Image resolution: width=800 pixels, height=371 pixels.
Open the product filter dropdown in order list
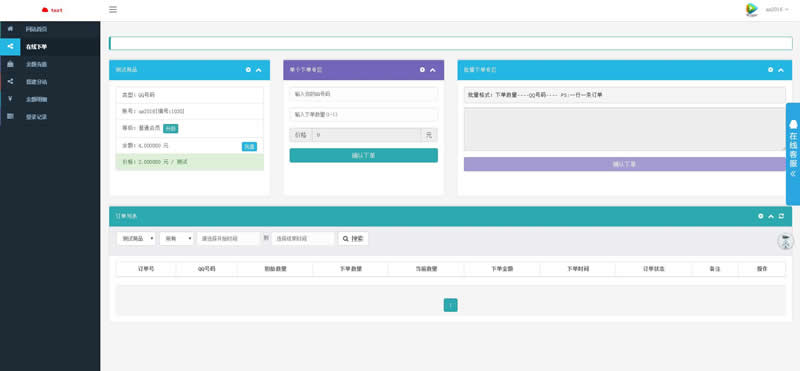(x=136, y=238)
